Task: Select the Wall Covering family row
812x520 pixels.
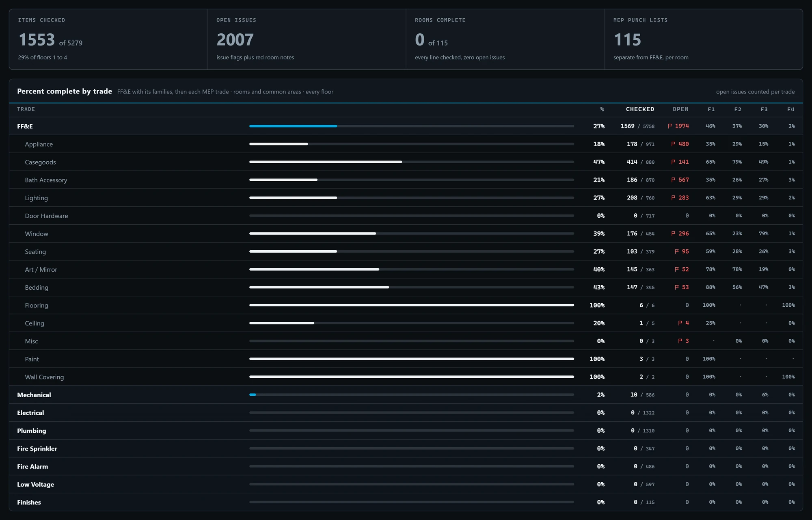Action: pyautogui.click(x=406, y=377)
